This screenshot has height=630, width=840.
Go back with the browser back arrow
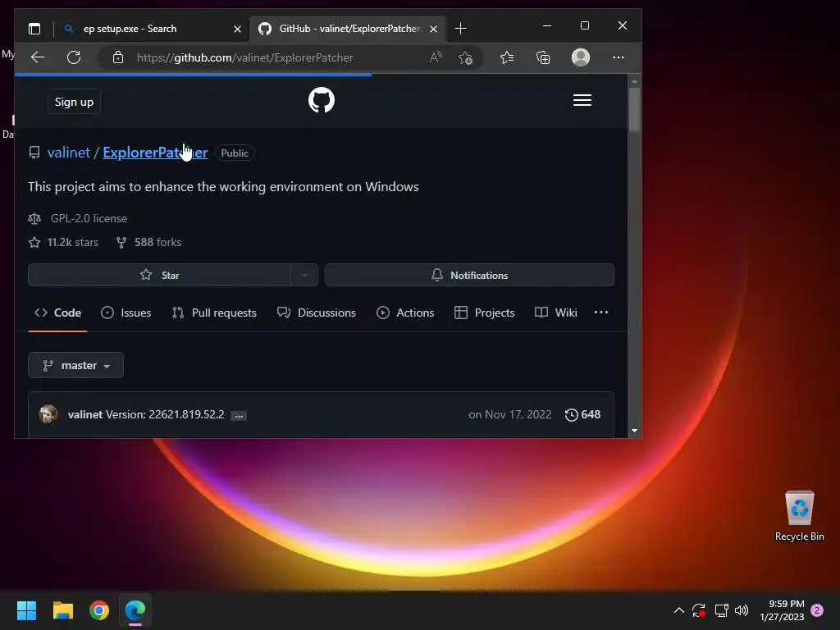[38, 57]
